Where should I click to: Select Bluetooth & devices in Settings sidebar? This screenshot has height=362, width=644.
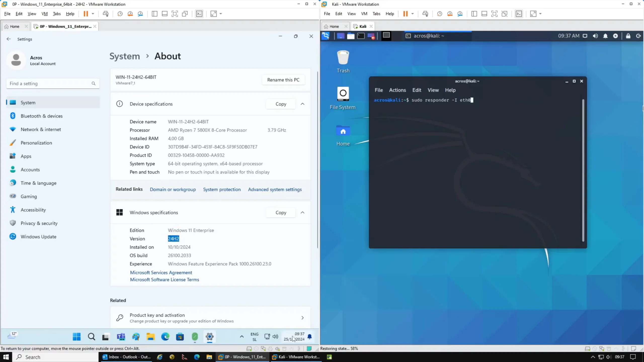coord(53,116)
